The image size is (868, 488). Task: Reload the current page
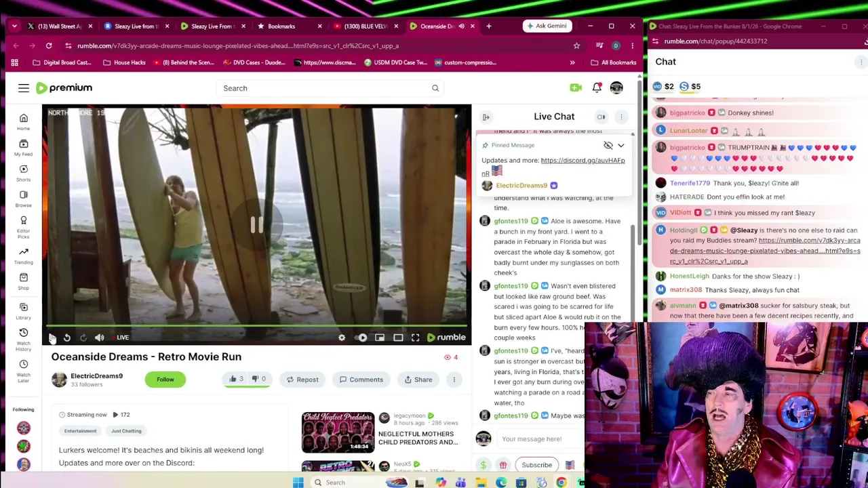(49, 46)
